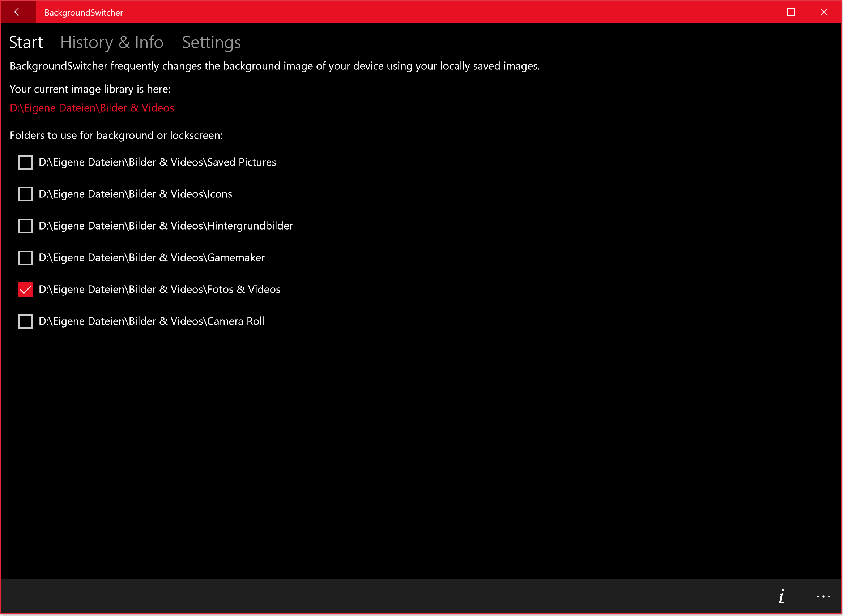Uncheck the Fotos & Videos folder

pyautogui.click(x=25, y=290)
